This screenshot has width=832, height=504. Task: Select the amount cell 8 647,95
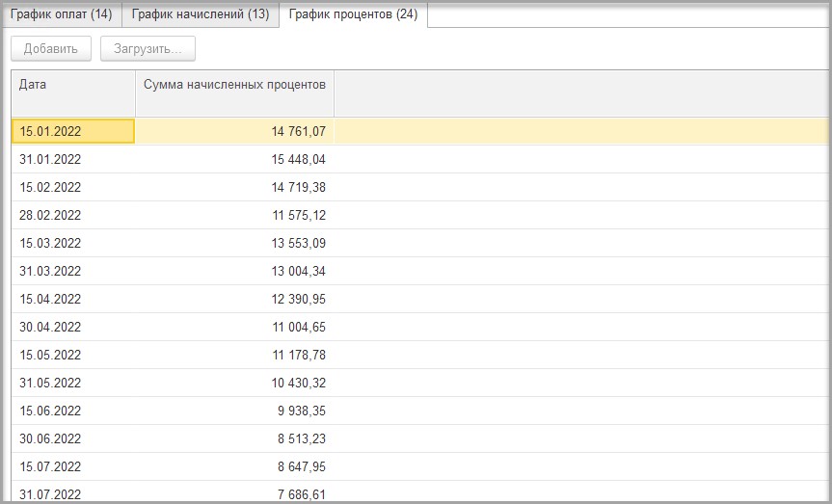pos(234,466)
